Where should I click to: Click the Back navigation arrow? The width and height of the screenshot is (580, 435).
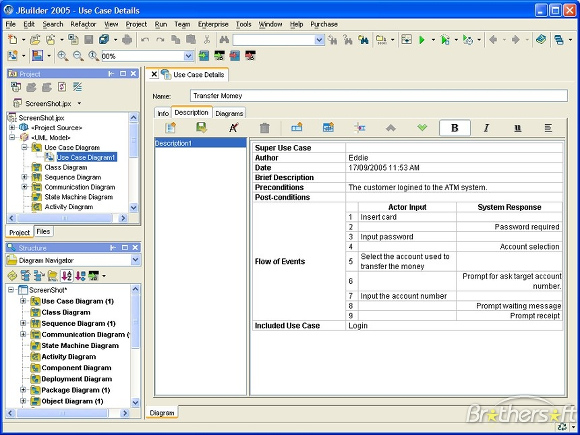493,40
